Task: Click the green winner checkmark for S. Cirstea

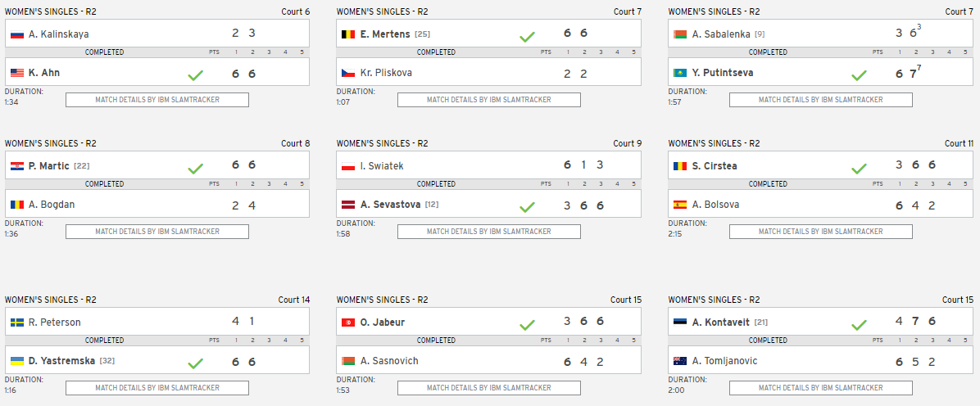Action: pyautogui.click(x=858, y=169)
